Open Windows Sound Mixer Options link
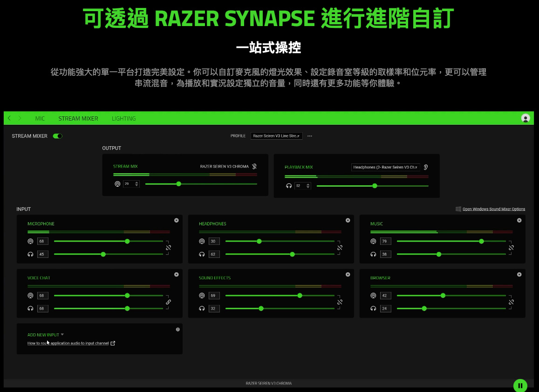The width and height of the screenshot is (539, 392). (494, 209)
